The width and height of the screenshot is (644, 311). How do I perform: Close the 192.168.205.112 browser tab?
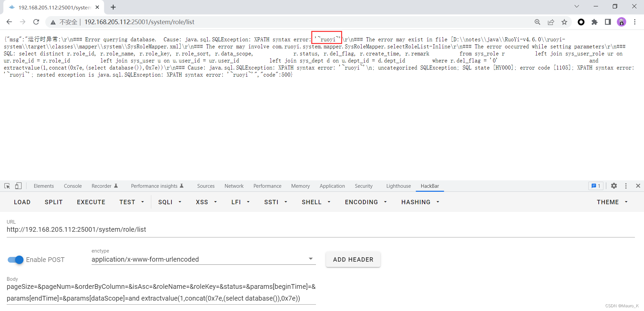coord(97,7)
